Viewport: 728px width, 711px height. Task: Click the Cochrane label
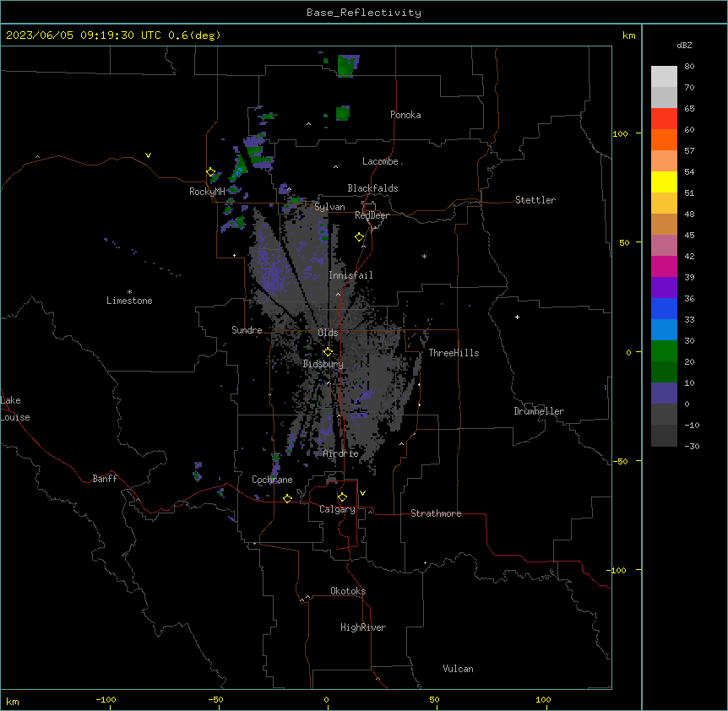click(x=272, y=480)
